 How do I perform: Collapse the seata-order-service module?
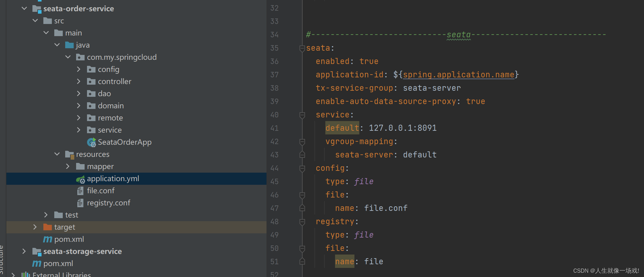(x=24, y=8)
